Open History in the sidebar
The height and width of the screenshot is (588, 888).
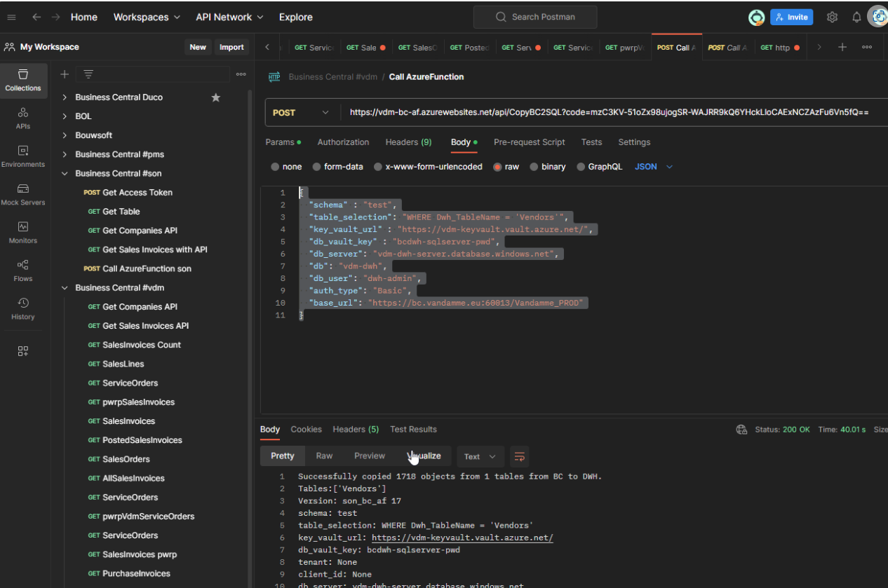click(x=23, y=308)
